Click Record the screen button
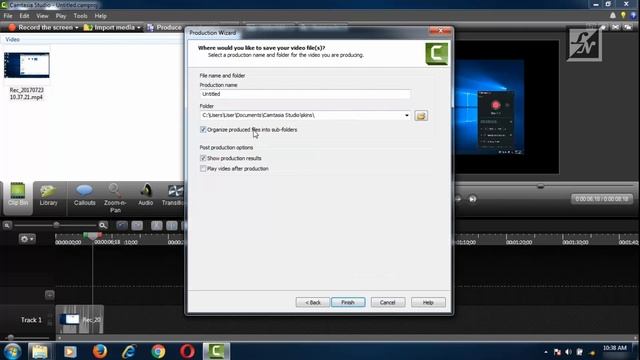 click(x=40, y=27)
